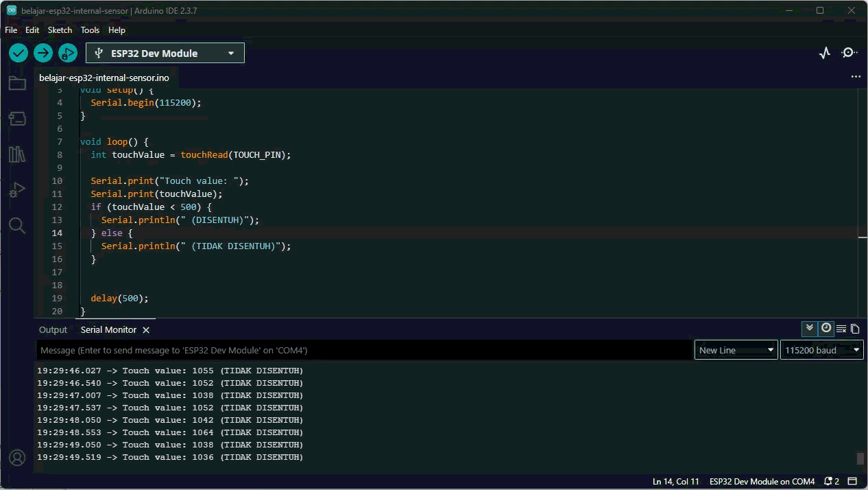Start debugging with the debug button
This screenshot has height=490, width=868.
(67, 53)
